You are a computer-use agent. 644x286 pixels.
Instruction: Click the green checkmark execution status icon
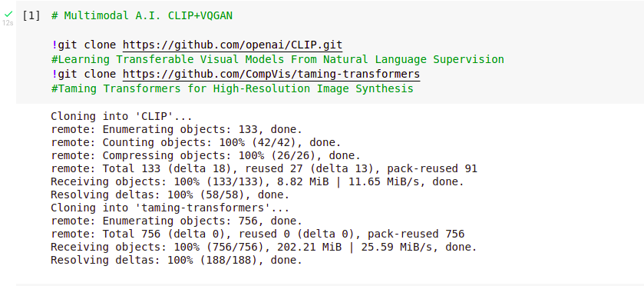(8, 15)
